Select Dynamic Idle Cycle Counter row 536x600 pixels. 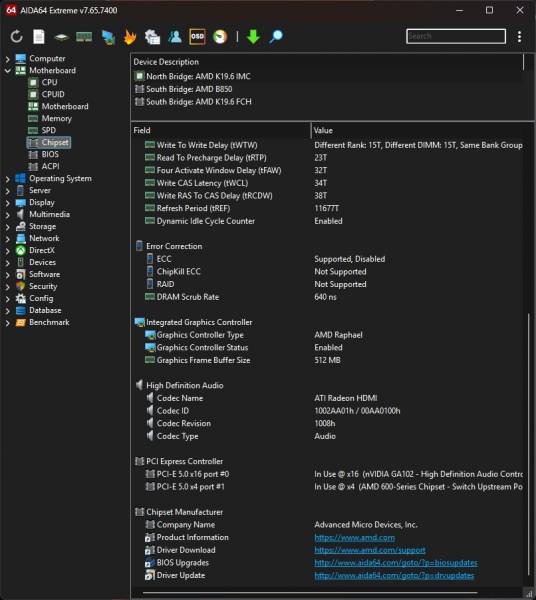[327, 221]
